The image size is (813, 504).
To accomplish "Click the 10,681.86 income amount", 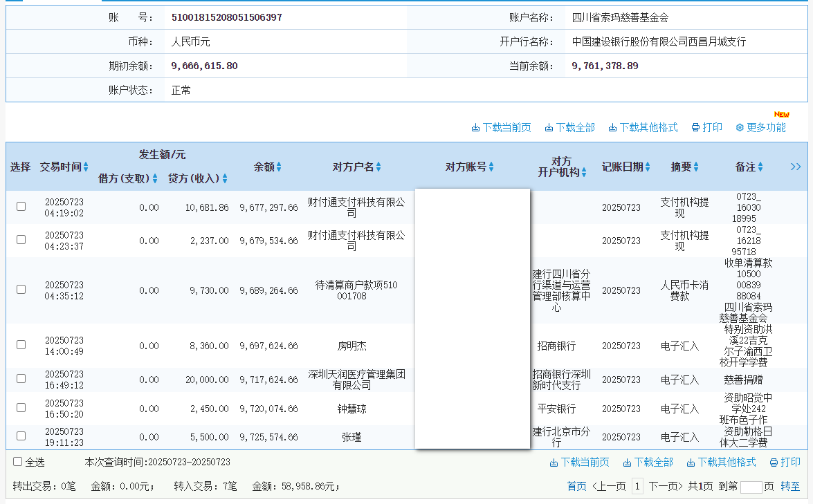I will point(207,207).
